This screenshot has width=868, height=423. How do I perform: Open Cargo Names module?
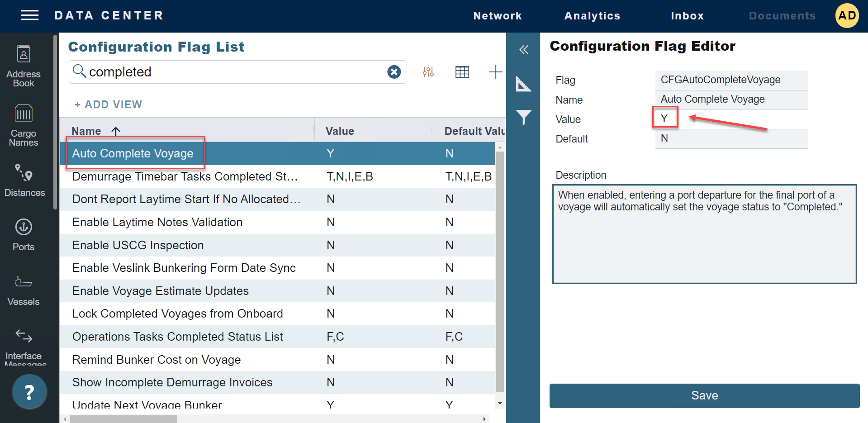click(24, 125)
